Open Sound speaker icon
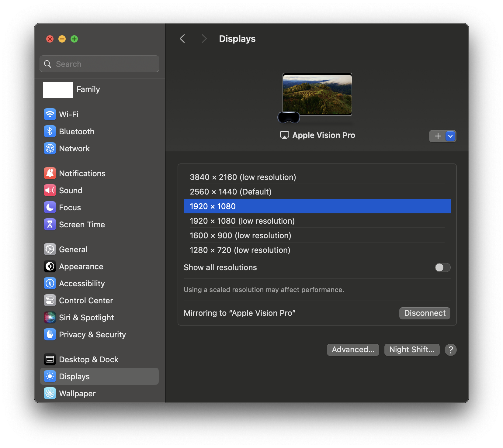 (x=50, y=190)
